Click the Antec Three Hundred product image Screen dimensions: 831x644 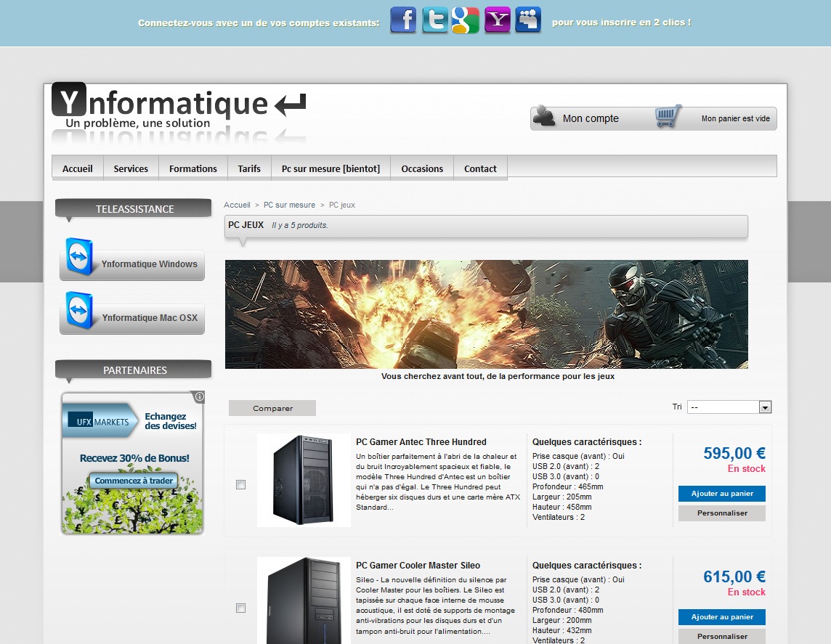tap(304, 481)
